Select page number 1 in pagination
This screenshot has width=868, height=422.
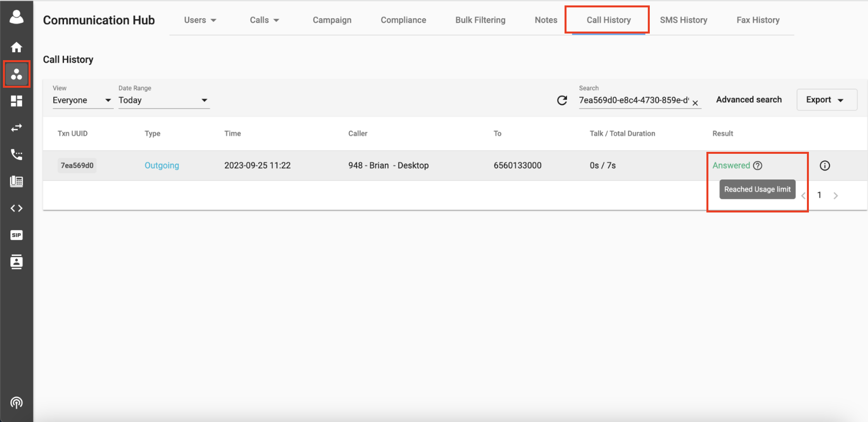click(x=819, y=195)
